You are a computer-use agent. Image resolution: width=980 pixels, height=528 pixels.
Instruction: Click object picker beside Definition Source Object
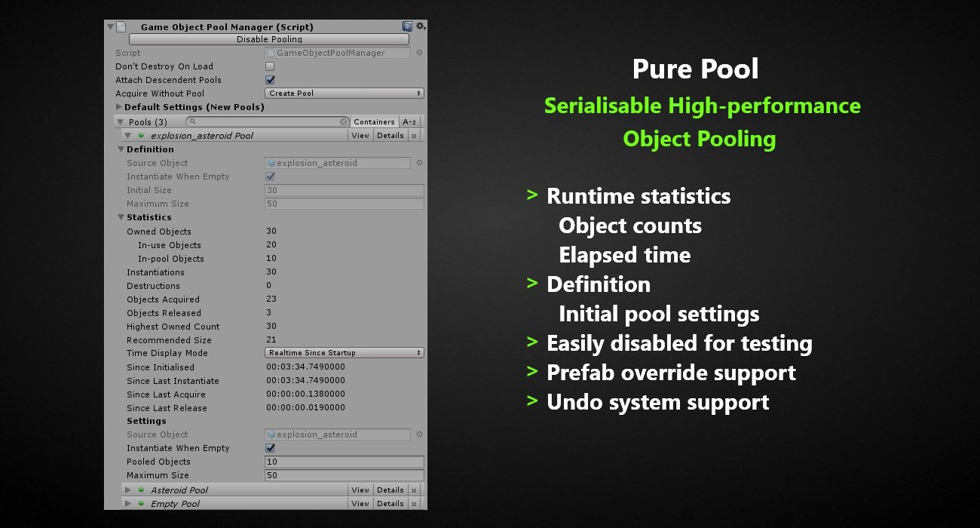click(420, 163)
